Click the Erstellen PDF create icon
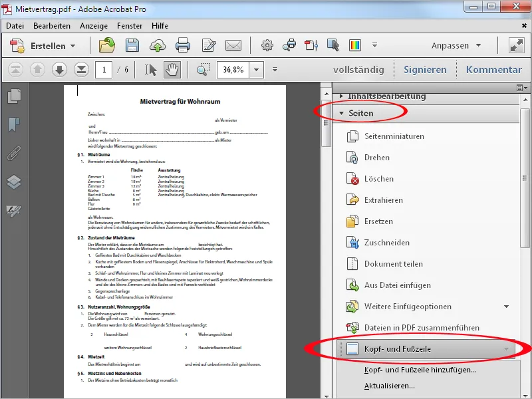The width and height of the screenshot is (532, 399). pyautogui.click(x=17, y=45)
